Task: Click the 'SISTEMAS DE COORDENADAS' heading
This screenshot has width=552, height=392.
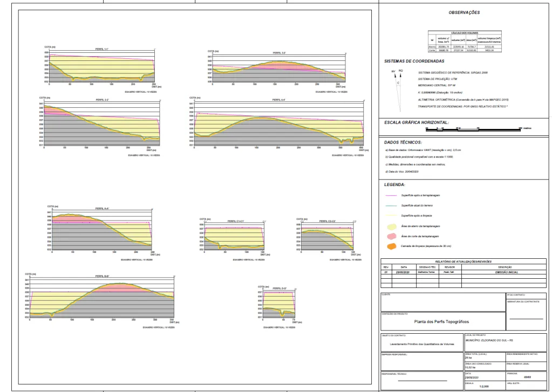Action: 414,61
